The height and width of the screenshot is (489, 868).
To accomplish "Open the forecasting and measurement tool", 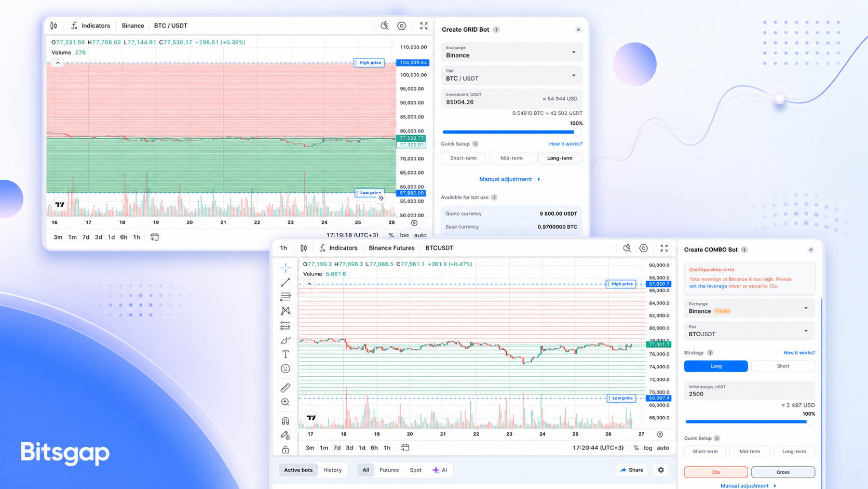I will click(x=286, y=325).
